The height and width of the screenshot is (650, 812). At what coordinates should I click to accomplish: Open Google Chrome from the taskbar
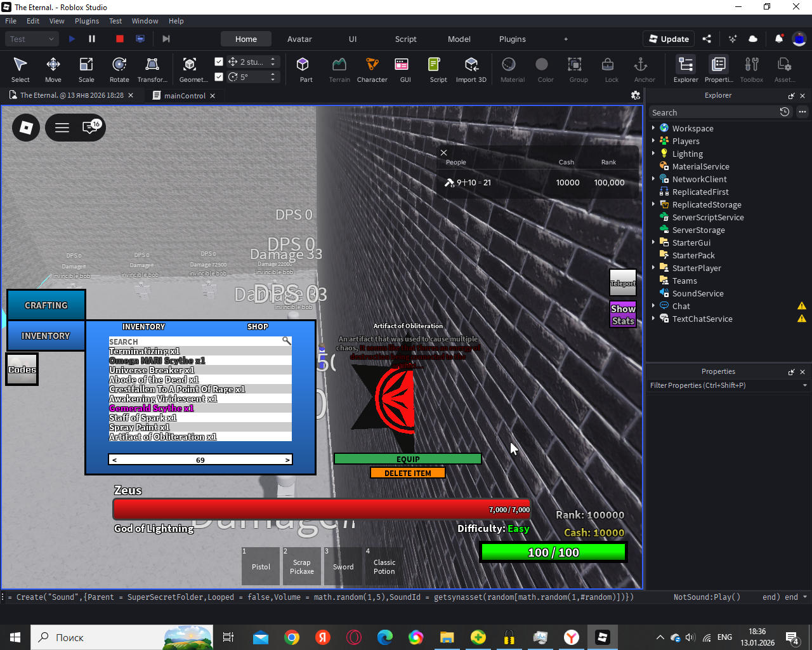(292, 637)
